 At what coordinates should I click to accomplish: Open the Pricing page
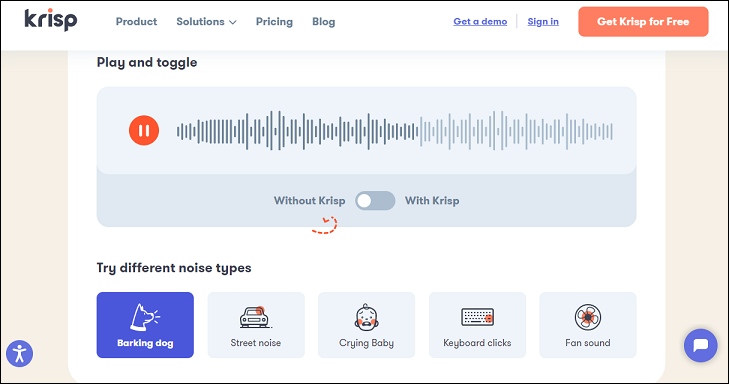[274, 22]
